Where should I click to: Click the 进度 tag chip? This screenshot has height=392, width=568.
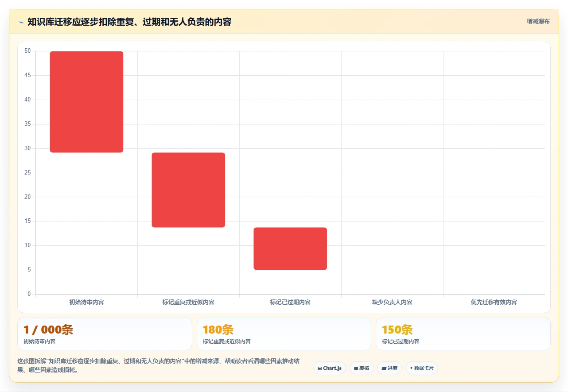tap(389, 368)
